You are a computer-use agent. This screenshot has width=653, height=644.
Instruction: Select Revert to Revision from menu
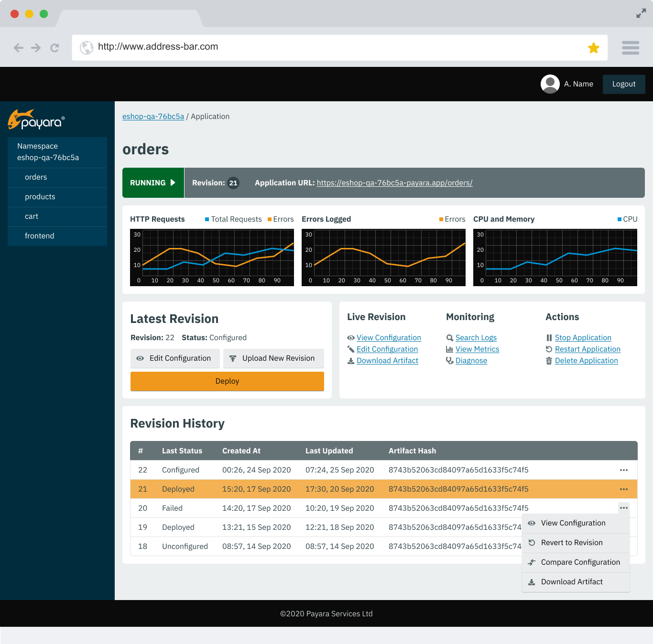(572, 543)
